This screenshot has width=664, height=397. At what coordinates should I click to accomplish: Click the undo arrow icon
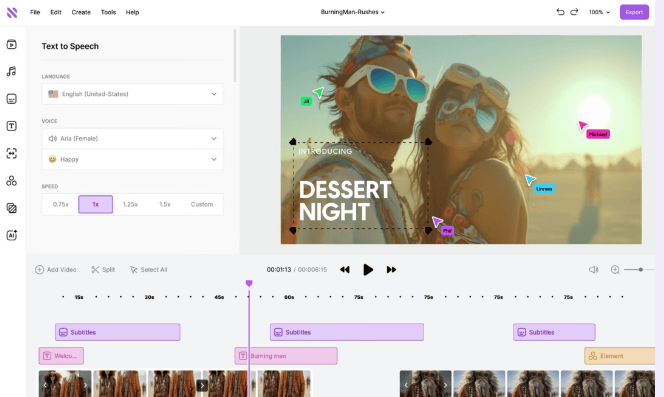tap(560, 12)
